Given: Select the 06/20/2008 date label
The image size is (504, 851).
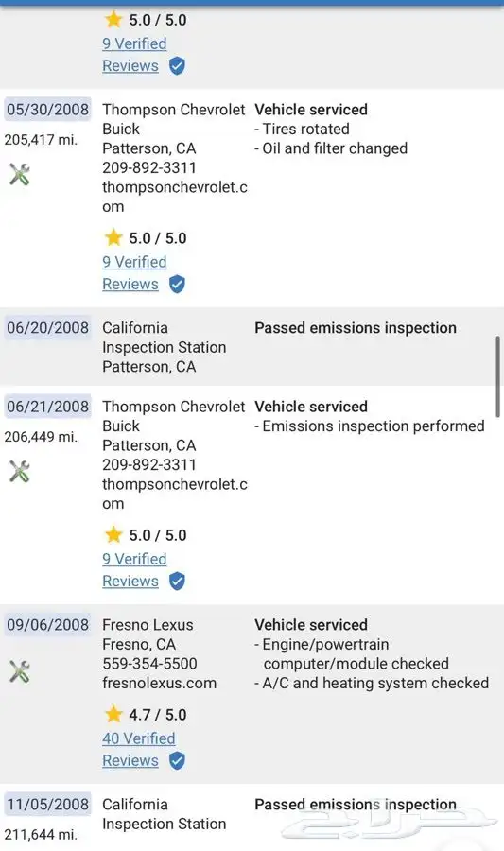Looking at the screenshot, I should pos(47,328).
